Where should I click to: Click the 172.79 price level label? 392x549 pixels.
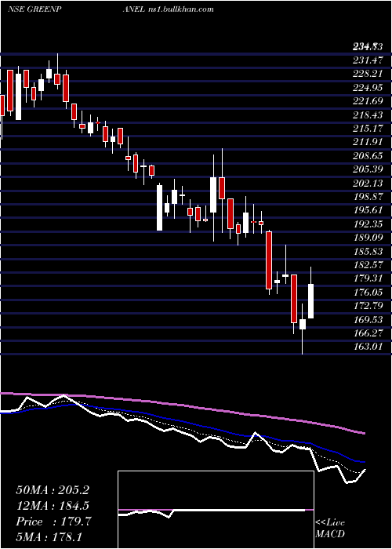pyautogui.click(x=368, y=306)
